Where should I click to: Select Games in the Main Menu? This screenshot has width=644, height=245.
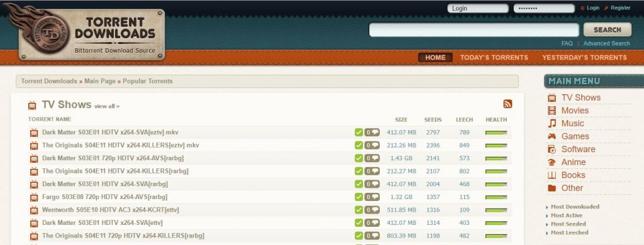[x=575, y=136]
